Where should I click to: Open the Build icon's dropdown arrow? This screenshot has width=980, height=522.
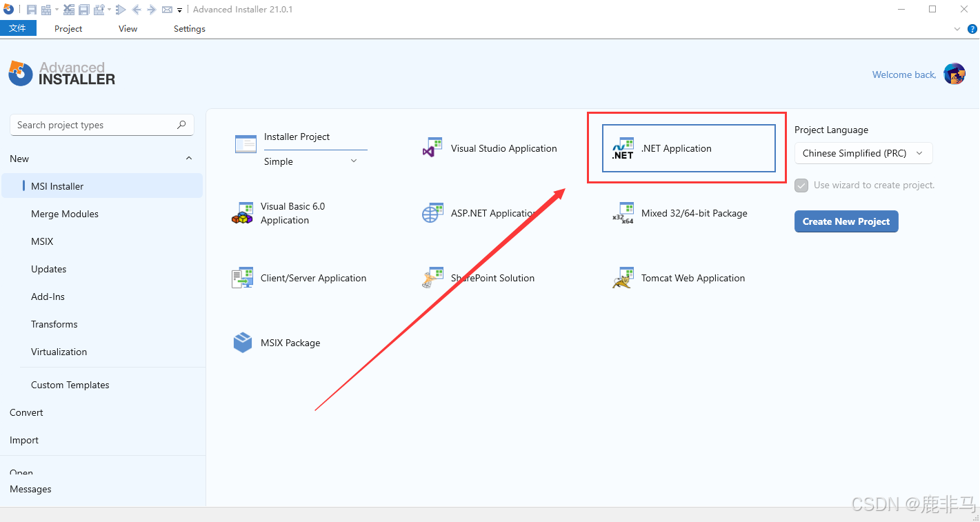[x=57, y=10]
